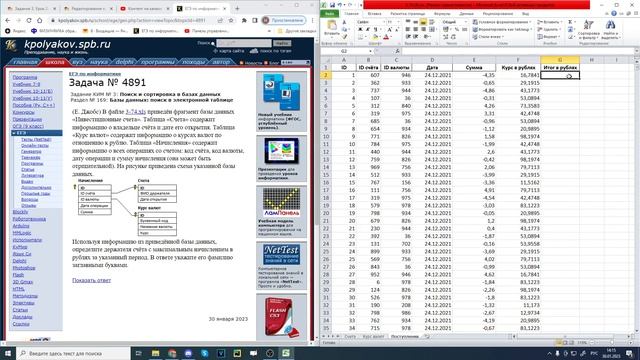Open the Format as Table dropdown
Image resolution: width=640 pixels, height=360 pixels.
point(502,29)
